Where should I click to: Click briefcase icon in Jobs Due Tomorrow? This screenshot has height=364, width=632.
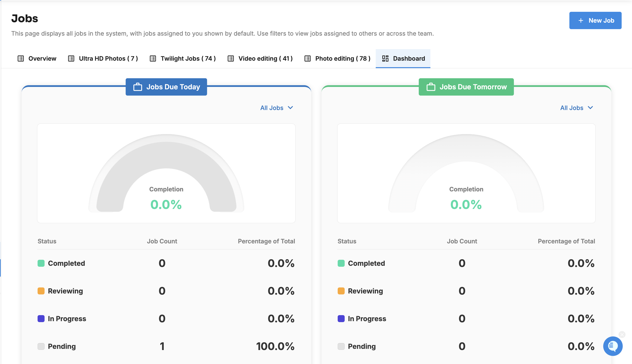pos(431,87)
